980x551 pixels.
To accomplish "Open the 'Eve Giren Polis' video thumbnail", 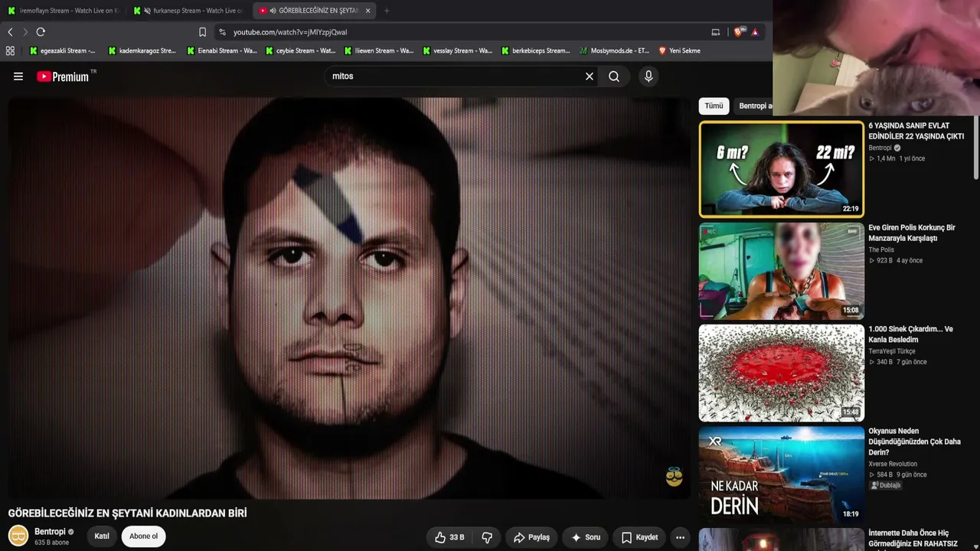I will click(781, 271).
